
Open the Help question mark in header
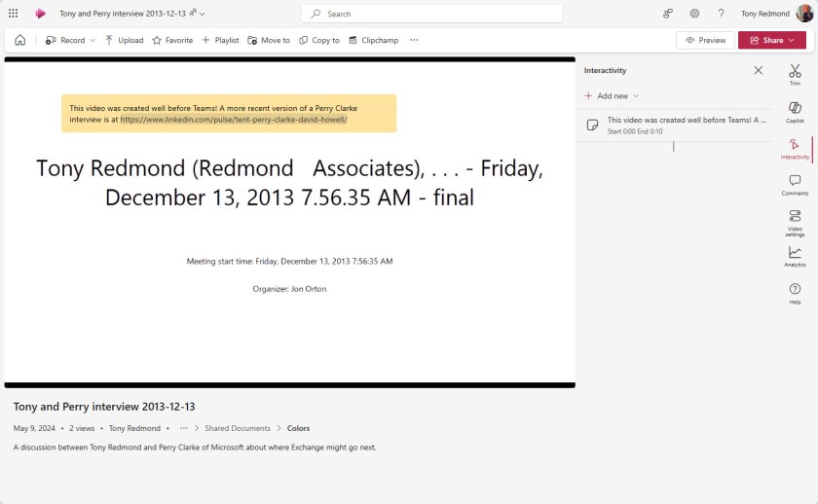[721, 14]
